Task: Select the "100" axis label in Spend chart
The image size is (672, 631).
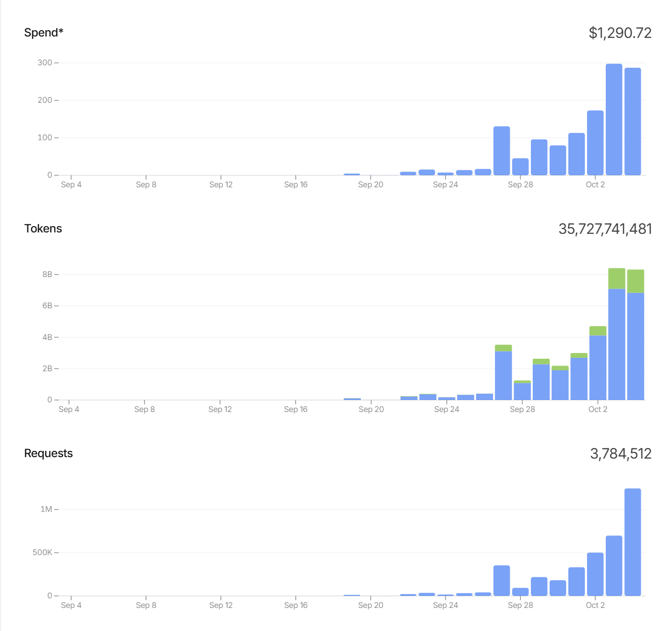Action: [45, 138]
